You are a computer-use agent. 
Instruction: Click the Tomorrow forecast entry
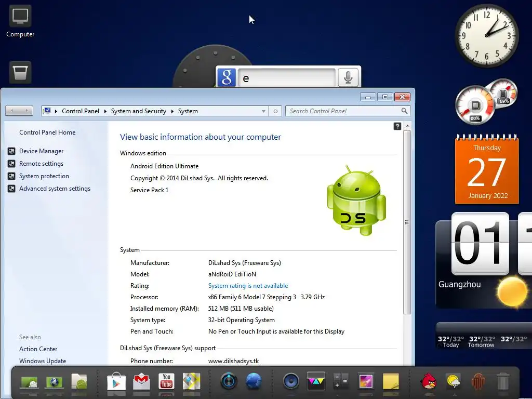481,342
